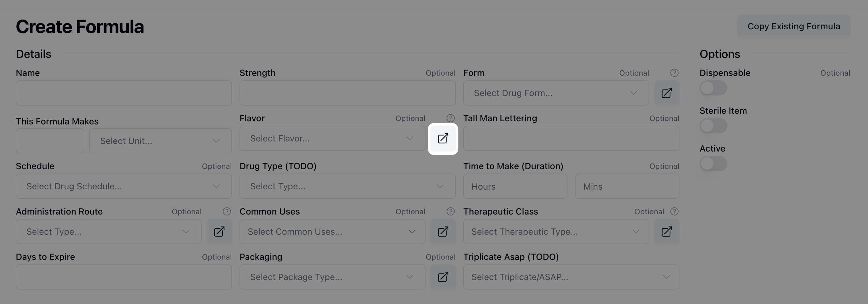Expand the Select Drug Form dropdown
This screenshot has width=868, height=304.
click(x=556, y=93)
